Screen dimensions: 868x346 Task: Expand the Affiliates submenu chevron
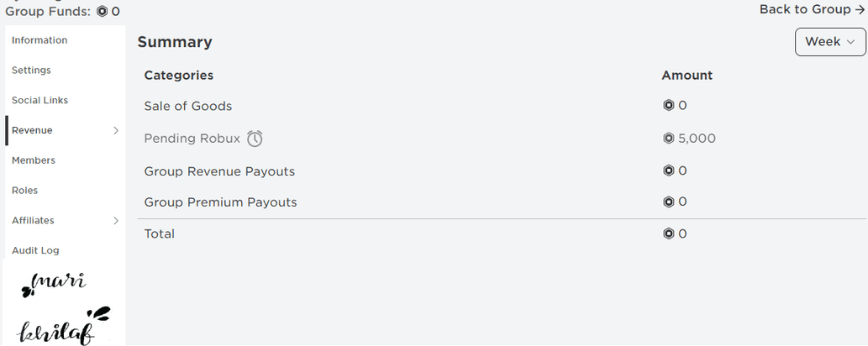(116, 221)
